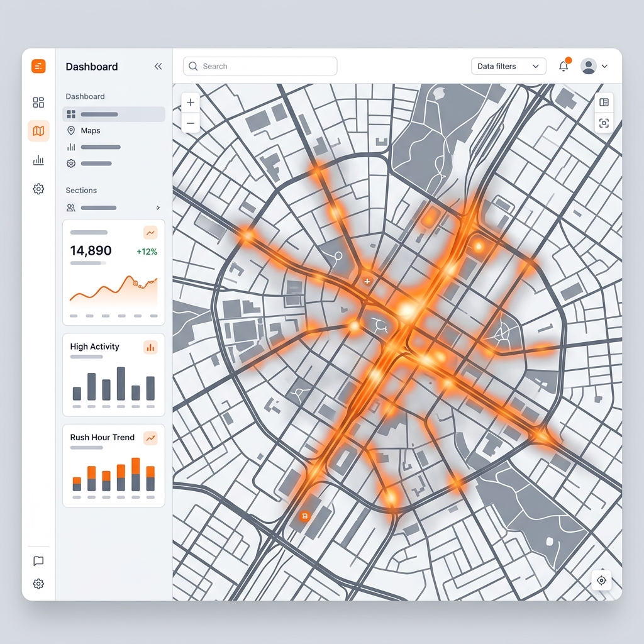Toggle the map side panel layout icon

pos(604,103)
